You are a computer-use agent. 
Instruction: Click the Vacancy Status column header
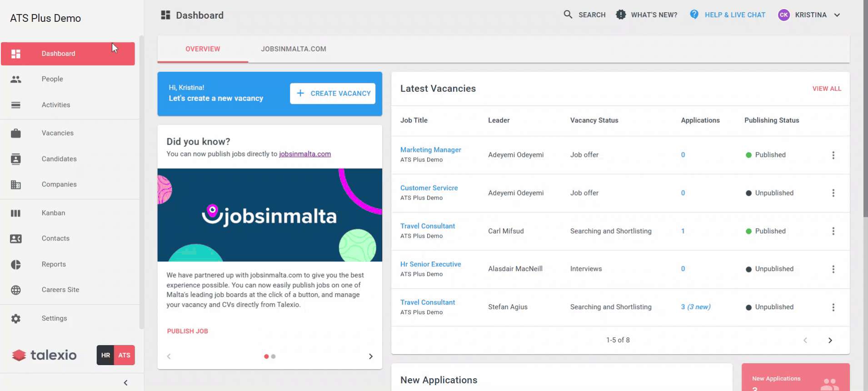[594, 120]
